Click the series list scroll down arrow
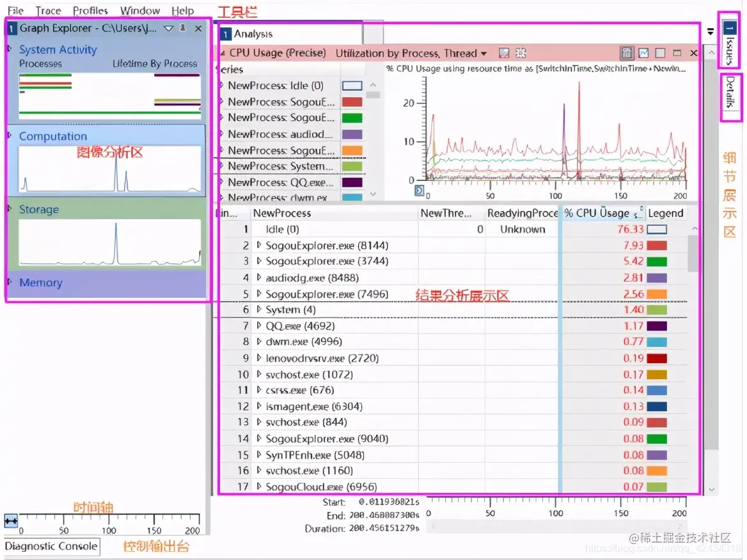Viewport: 747px width, 560px height. pyautogui.click(x=373, y=194)
